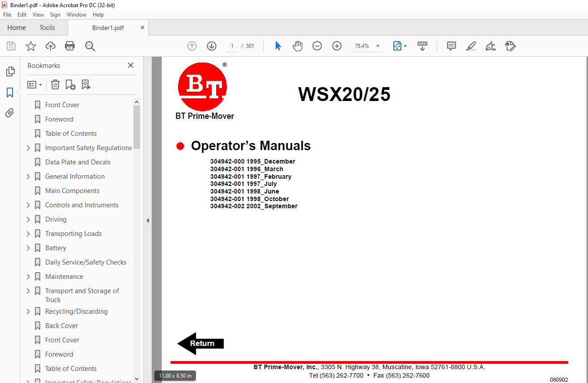The image size is (588, 383).
Task: Open Main Components bookmark
Action: 72,191
